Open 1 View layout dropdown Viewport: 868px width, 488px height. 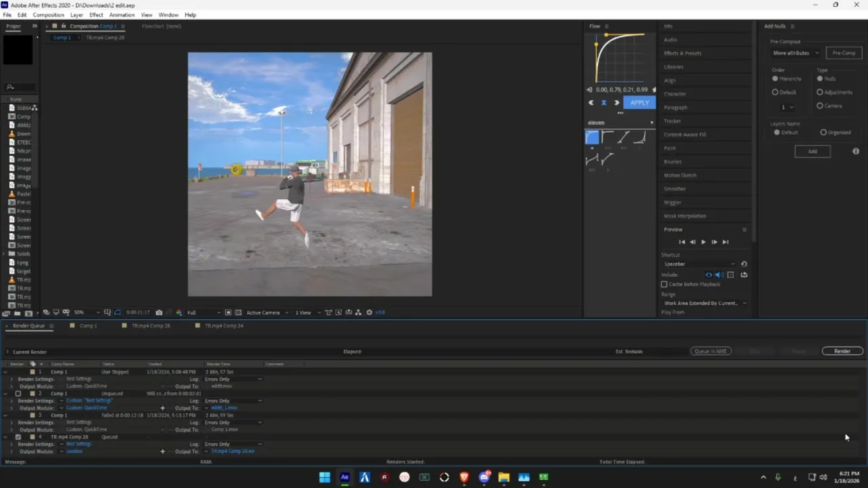(x=307, y=312)
